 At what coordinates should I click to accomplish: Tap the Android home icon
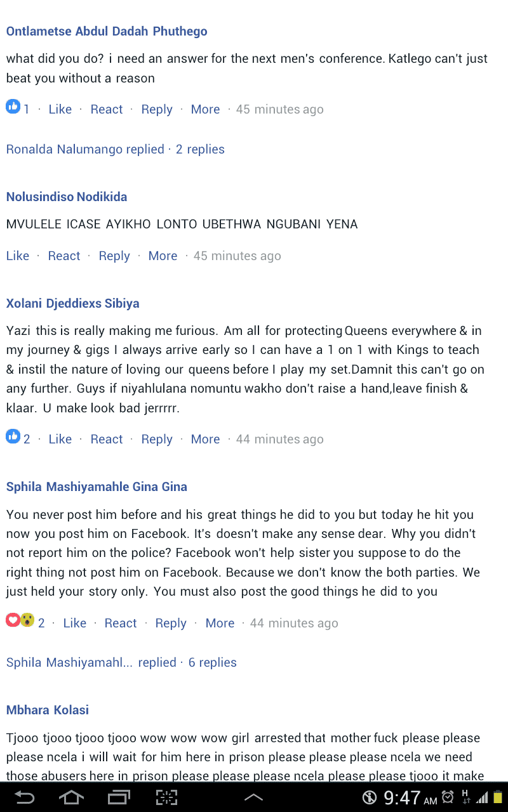click(x=70, y=797)
